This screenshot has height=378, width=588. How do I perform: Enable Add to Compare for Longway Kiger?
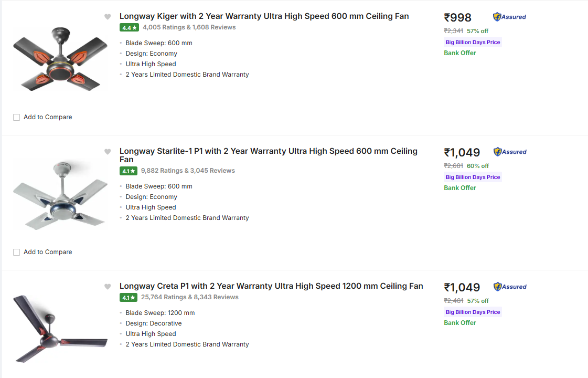[x=17, y=118]
